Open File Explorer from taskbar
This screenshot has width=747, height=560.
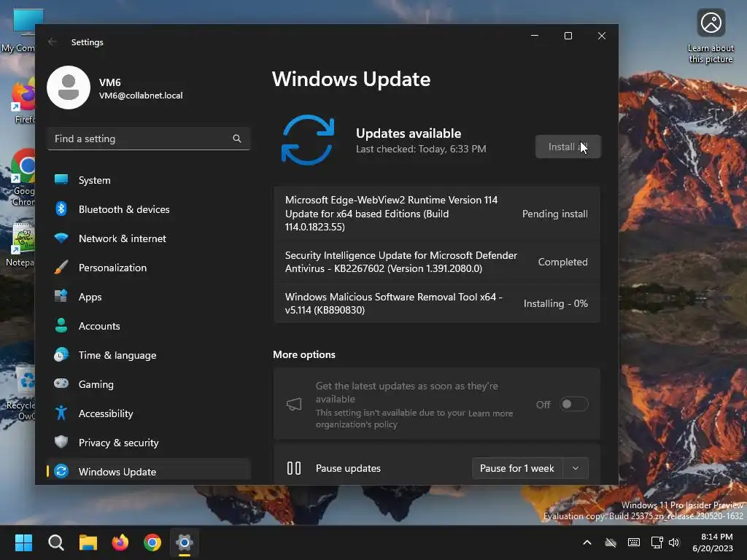pos(88,542)
